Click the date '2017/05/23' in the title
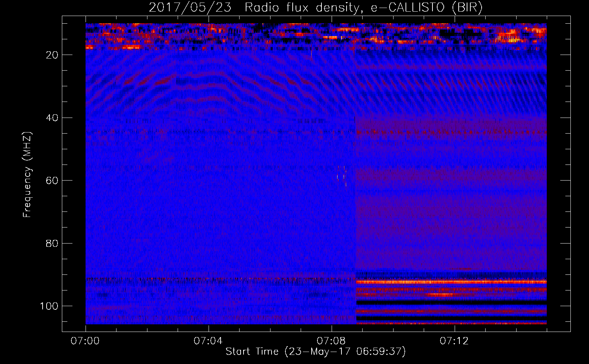 point(190,8)
